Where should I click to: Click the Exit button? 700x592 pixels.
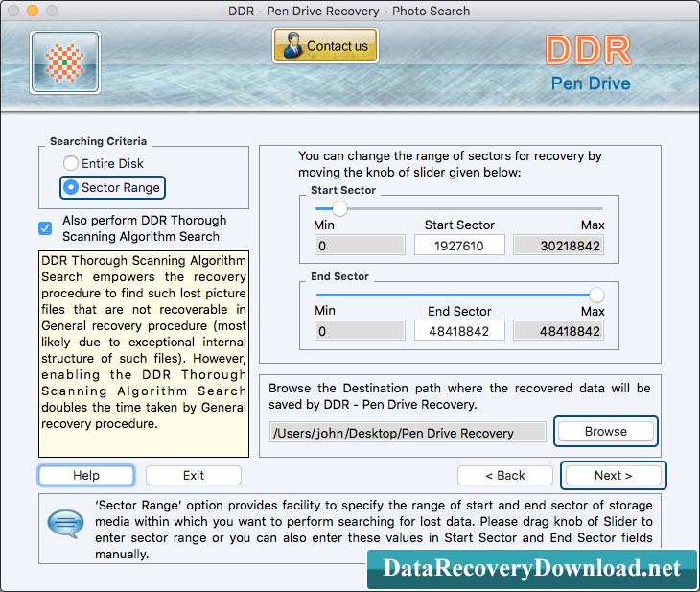click(194, 475)
